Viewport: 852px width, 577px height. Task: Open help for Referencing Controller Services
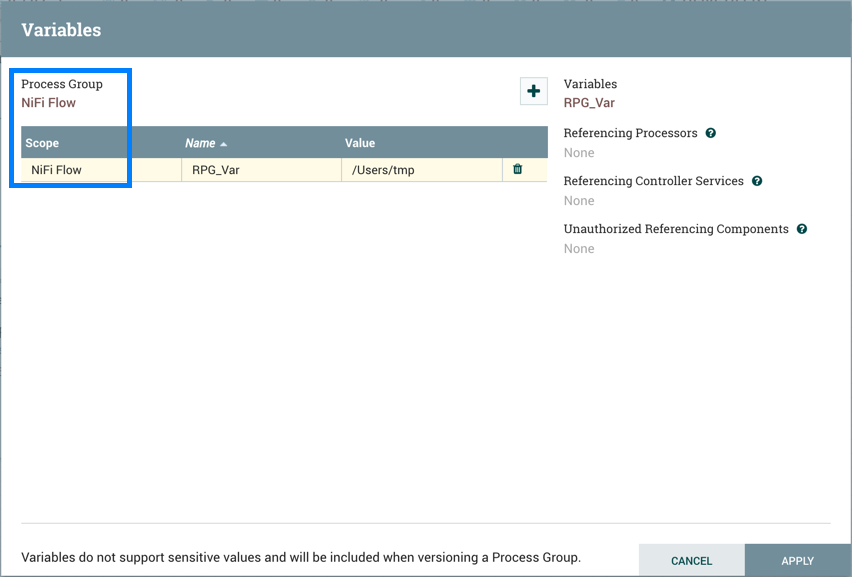tap(757, 181)
